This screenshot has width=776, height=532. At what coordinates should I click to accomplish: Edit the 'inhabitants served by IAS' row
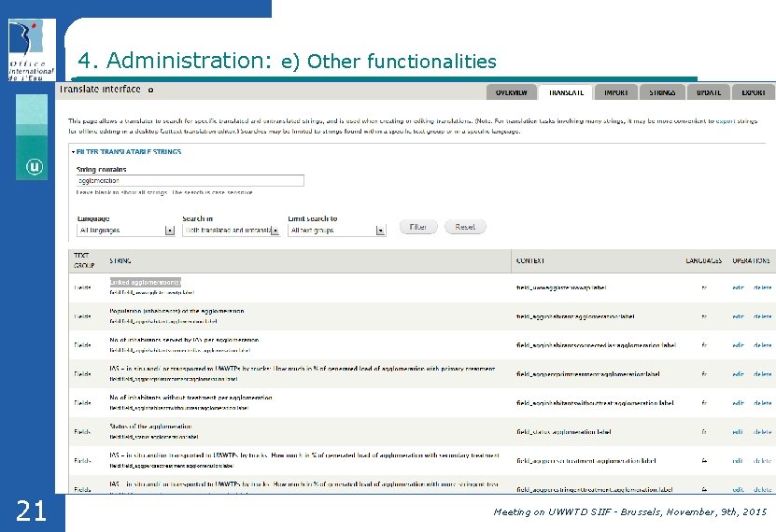(738, 345)
